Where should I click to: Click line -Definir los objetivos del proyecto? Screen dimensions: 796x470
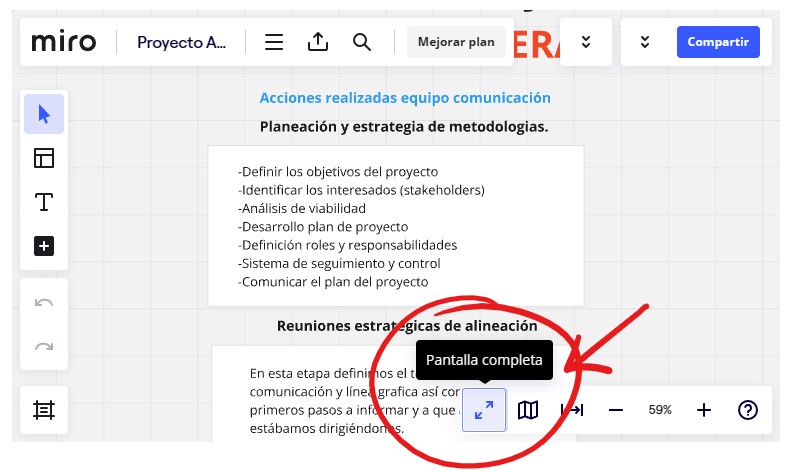click(338, 172)
